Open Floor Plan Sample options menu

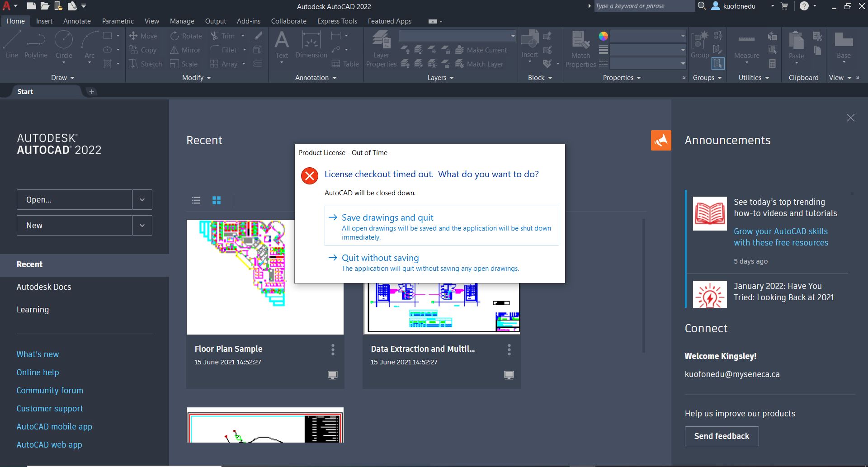[333, 349]
